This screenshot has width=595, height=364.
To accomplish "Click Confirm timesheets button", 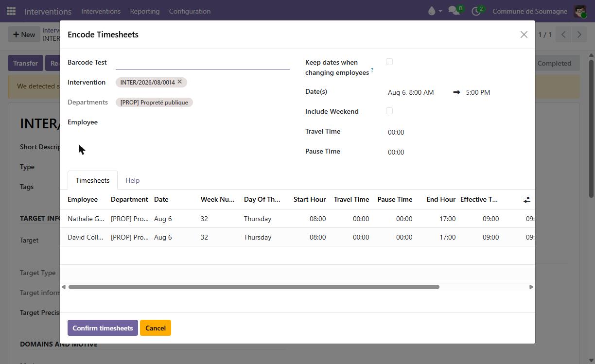I will click(103, 328).
